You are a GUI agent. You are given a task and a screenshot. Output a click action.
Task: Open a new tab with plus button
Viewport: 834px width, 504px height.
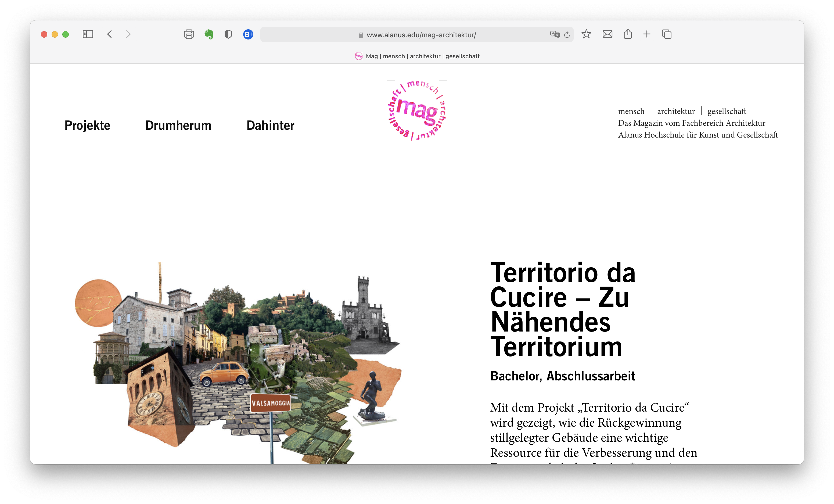click(x=647, y=34)
